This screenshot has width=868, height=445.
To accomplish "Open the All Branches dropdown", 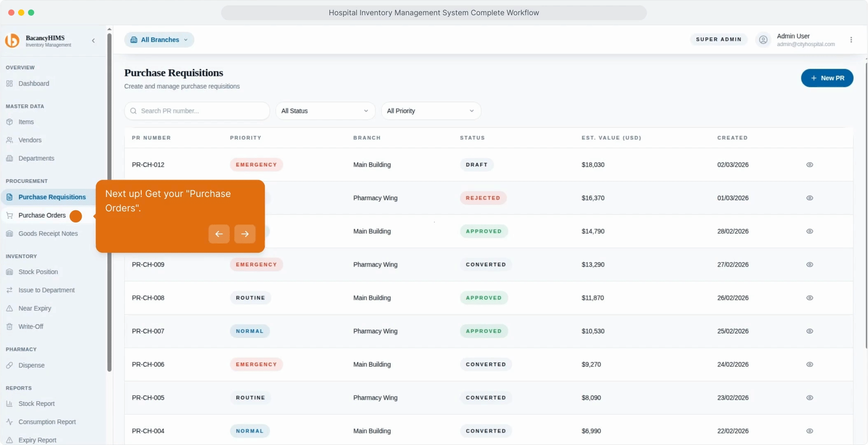I will coord(159,40).
